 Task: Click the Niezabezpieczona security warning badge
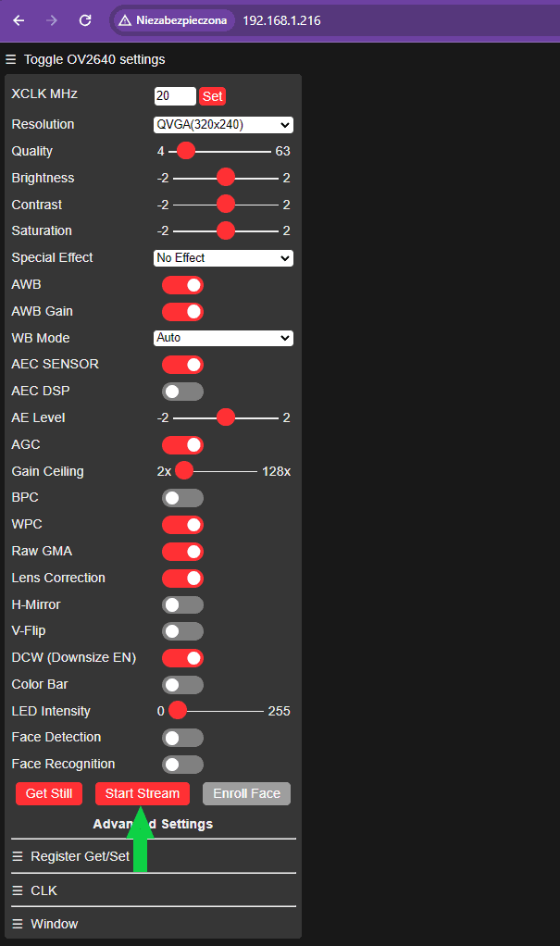point(173,19)
